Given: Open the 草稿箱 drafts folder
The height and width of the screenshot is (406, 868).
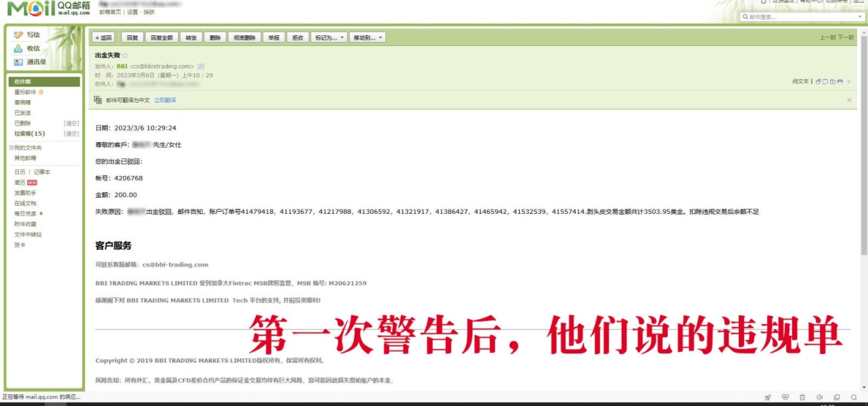Looking at the screenshot, I should (22, 103).
